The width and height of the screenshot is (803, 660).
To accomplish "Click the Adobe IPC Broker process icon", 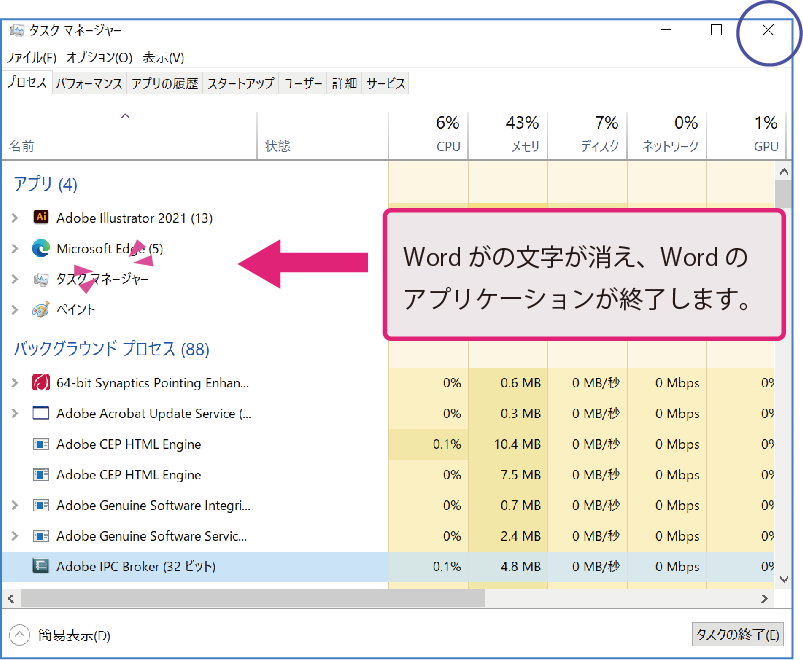I will pyautogui.click(x=41, y=566).
